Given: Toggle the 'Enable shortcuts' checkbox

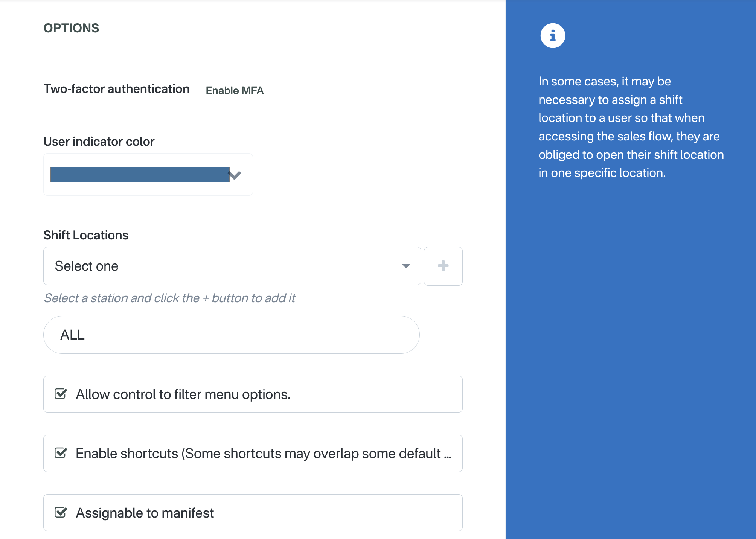Looking at the screenshot, I should pos(61,453).
